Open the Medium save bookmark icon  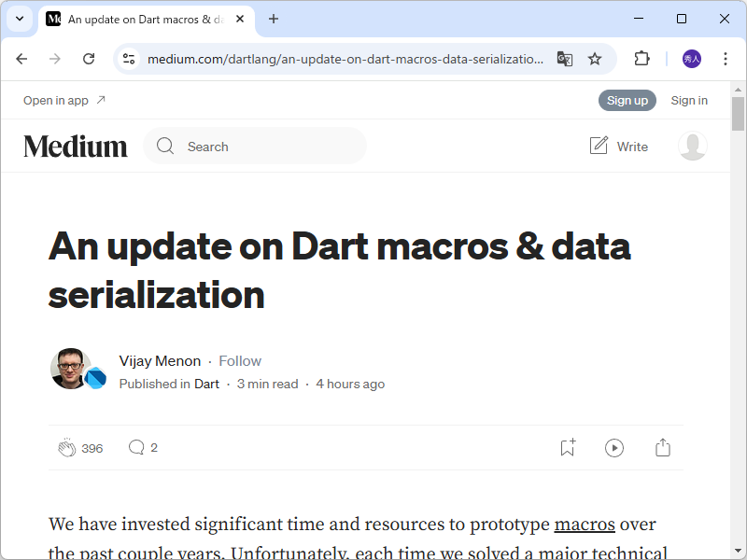pos(567,448)
